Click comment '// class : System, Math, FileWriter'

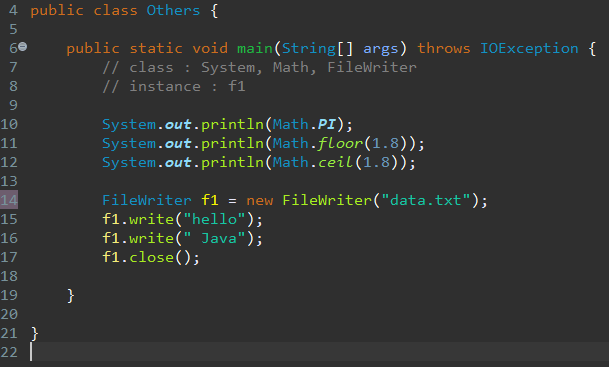(x=259, y=68)
